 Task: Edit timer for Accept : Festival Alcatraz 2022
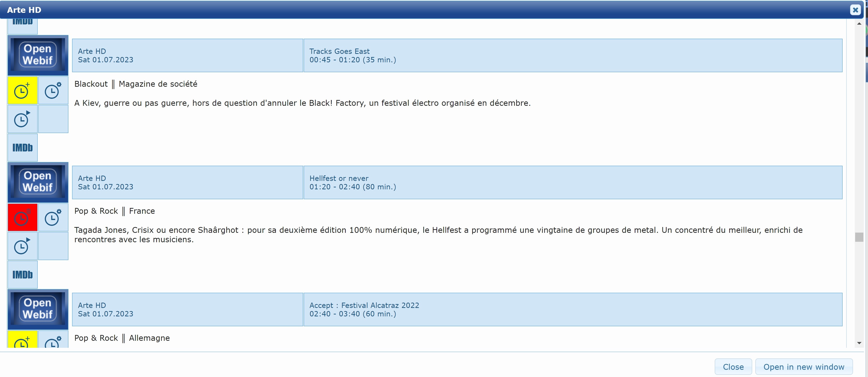pyautogui.click(x=53, y=339)
